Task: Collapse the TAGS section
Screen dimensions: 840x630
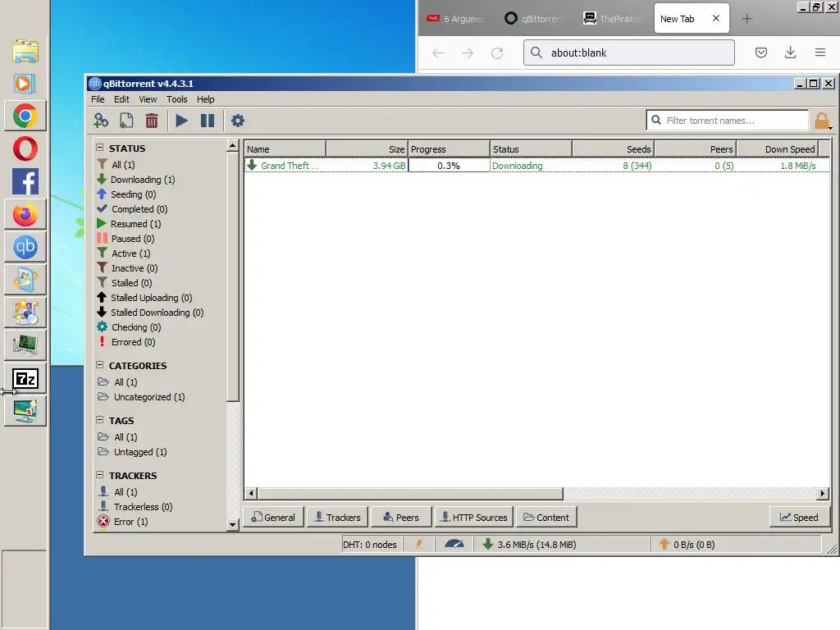Action: pyautogui.click(x=99, y=419)
